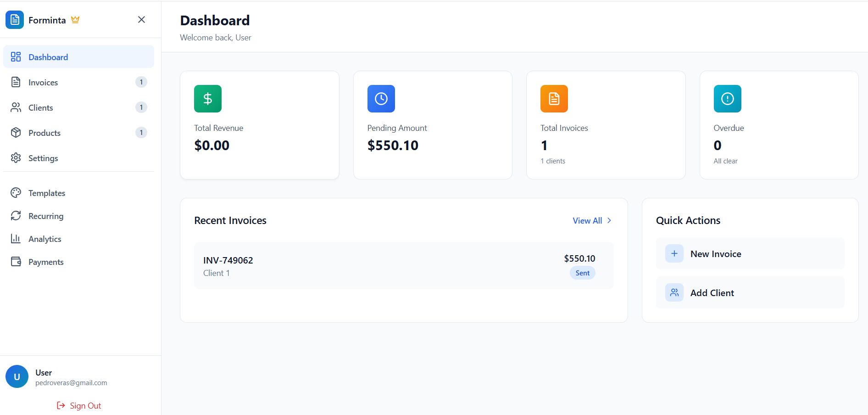Viewport: 868px width, 415px height.
Task: Click the Recent Invoices heading
Action: coord(230,220)
